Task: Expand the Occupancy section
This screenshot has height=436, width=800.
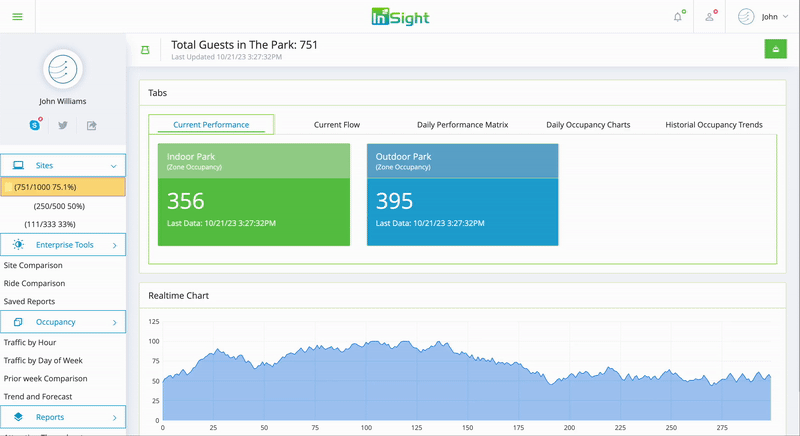Action: tap(63, 322)
